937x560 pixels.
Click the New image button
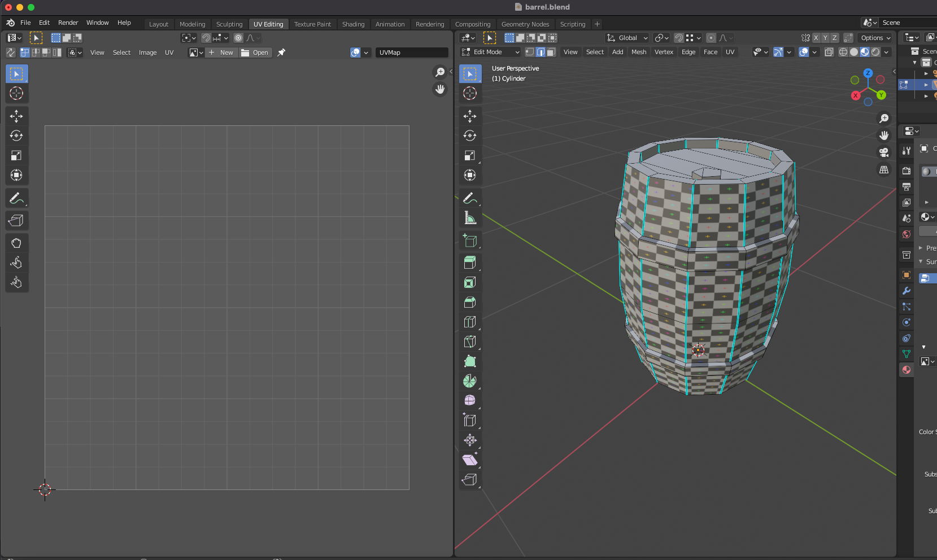[x=221, y=53]
